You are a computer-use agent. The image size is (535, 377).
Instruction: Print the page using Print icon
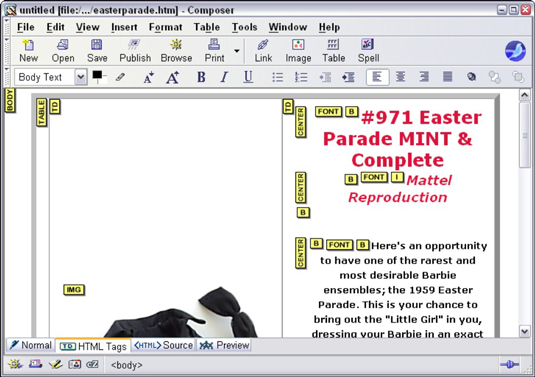coord(214,50)
